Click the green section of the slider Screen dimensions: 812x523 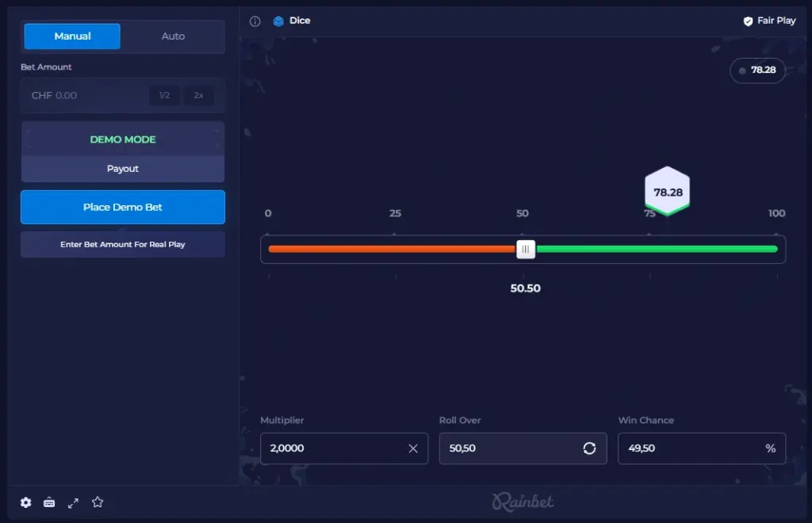[x=657, y=250]
